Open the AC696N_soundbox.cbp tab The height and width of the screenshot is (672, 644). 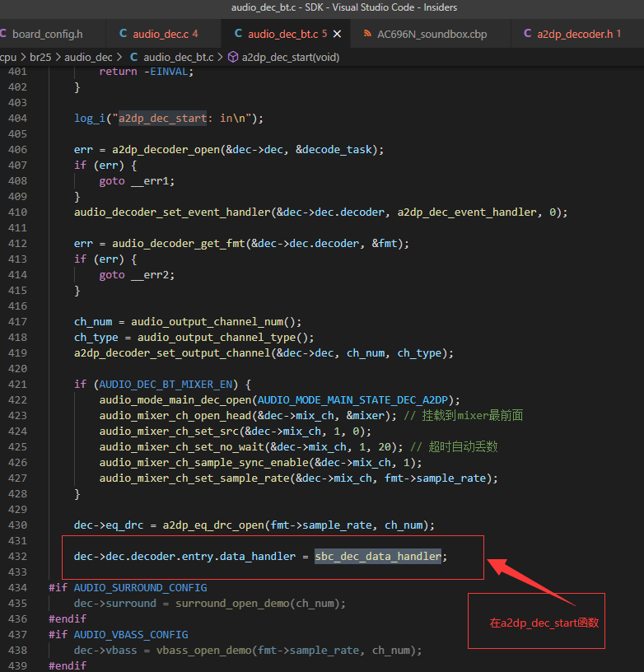click(432, 34)
